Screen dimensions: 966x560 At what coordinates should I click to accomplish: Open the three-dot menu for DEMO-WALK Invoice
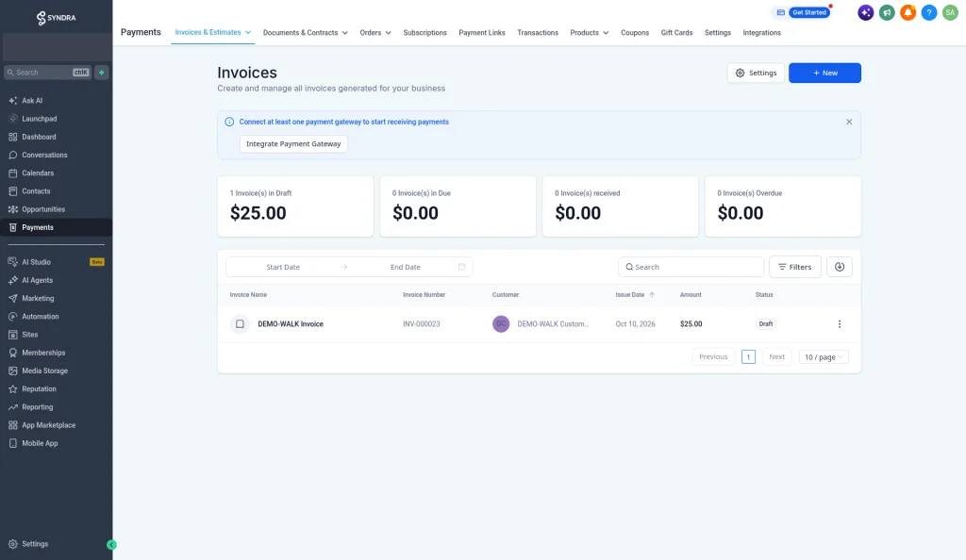pyautogui.click(x=839, y=324)
